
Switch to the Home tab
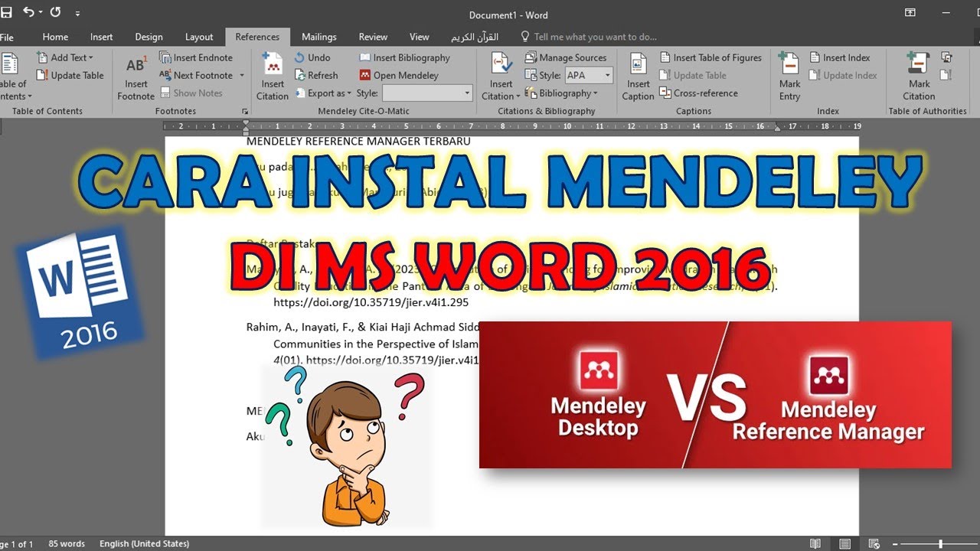(x=55, y=37)
